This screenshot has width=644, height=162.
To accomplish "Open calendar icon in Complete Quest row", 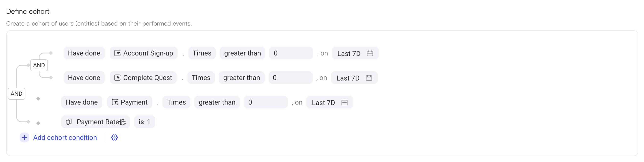I will pos(369,78).
